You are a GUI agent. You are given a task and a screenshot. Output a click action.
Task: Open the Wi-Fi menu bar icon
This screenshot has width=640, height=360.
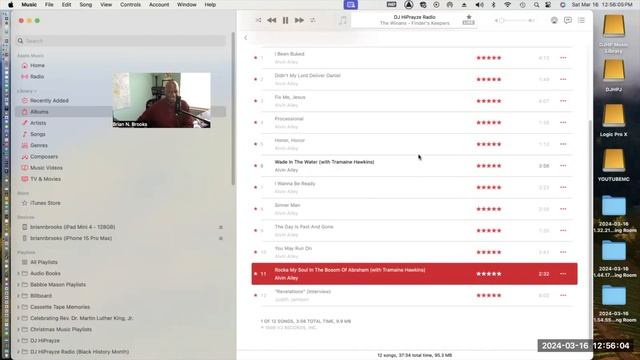[507, 4]
